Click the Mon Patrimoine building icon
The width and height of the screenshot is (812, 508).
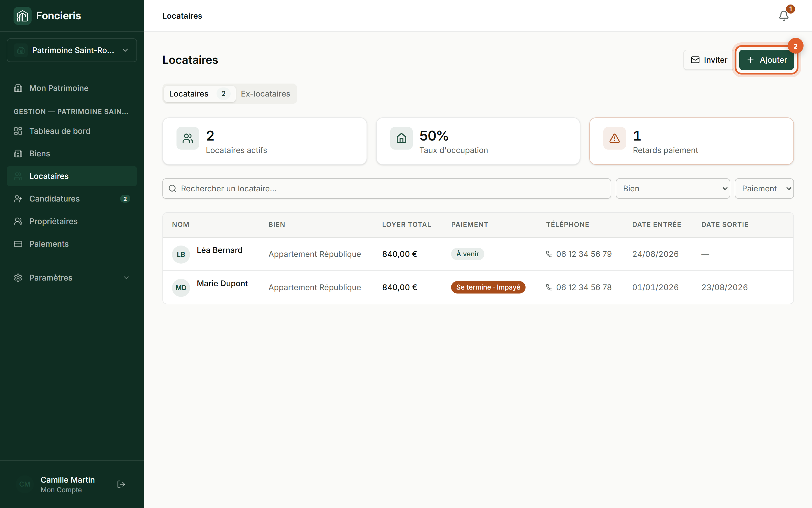tap(18, 88)
